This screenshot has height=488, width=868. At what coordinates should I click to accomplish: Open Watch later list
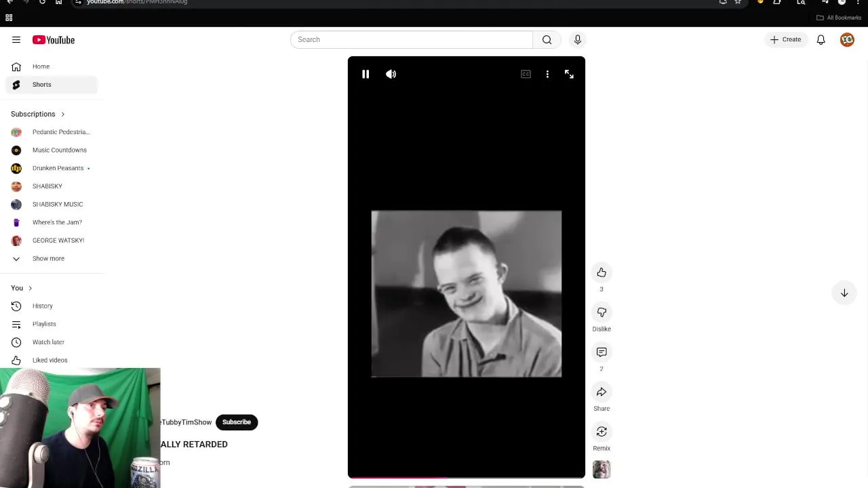click(x=52, y=342)
